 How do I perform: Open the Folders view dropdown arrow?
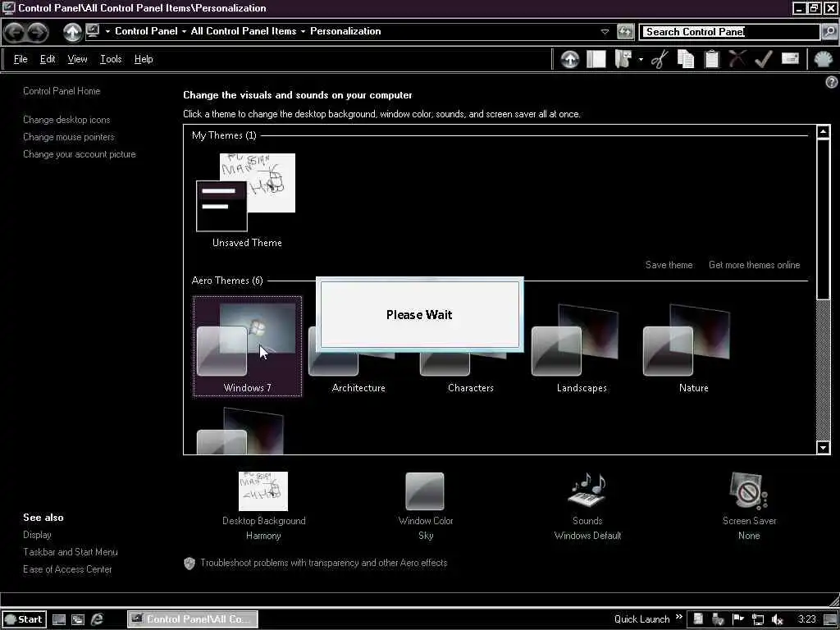click(x=641, y=59)
